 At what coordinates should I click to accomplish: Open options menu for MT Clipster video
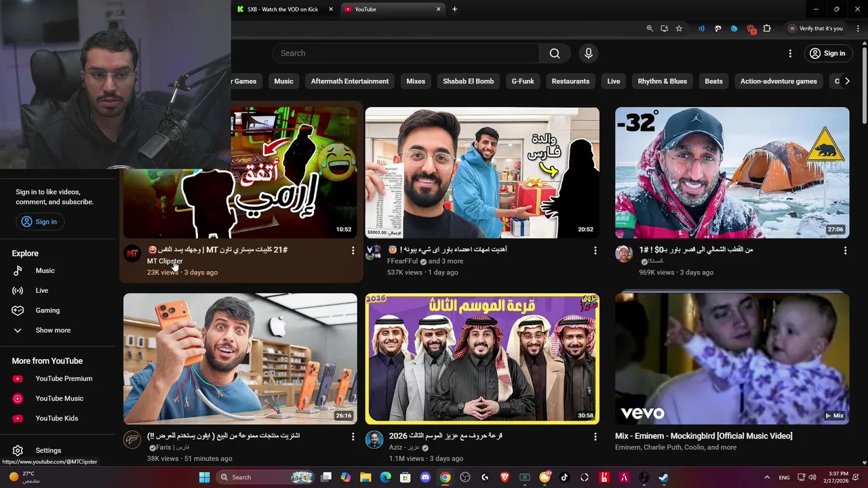[x=353, y=251]
